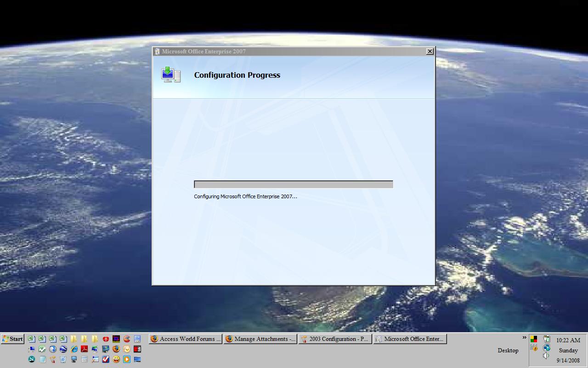Switch to Access World Forums taskbar window
588x368 pixels.
click(x=185, y=339)
